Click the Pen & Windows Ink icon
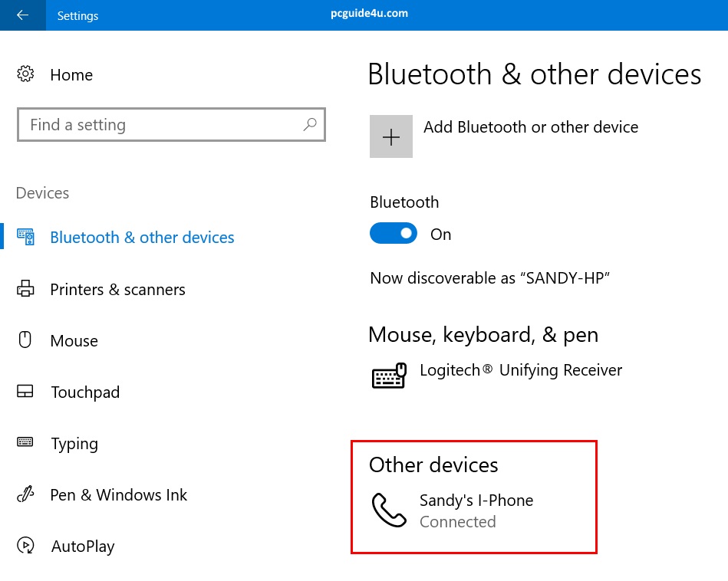Viewport: 728px width, 581px height. (25, 494)
